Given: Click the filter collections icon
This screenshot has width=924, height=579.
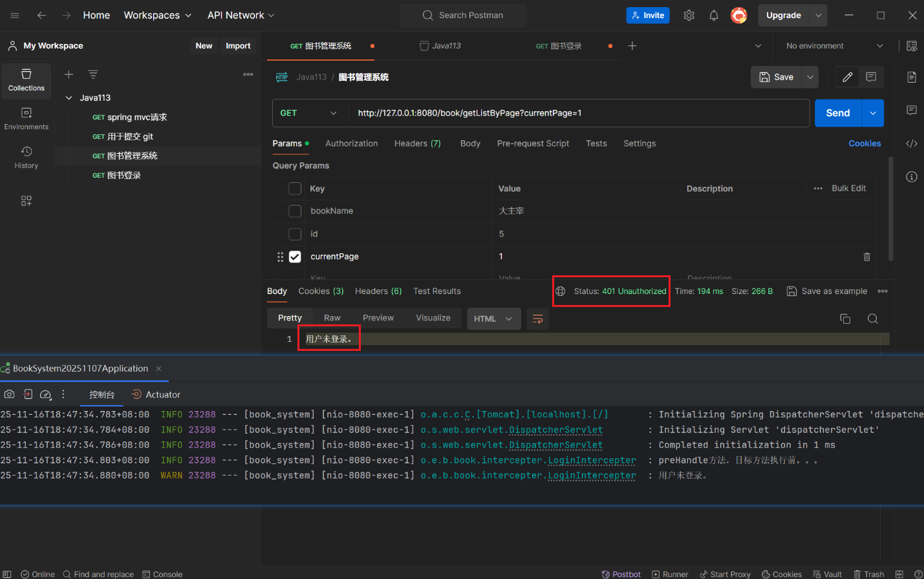Looking at the screenshot, I should pos(93,74).
